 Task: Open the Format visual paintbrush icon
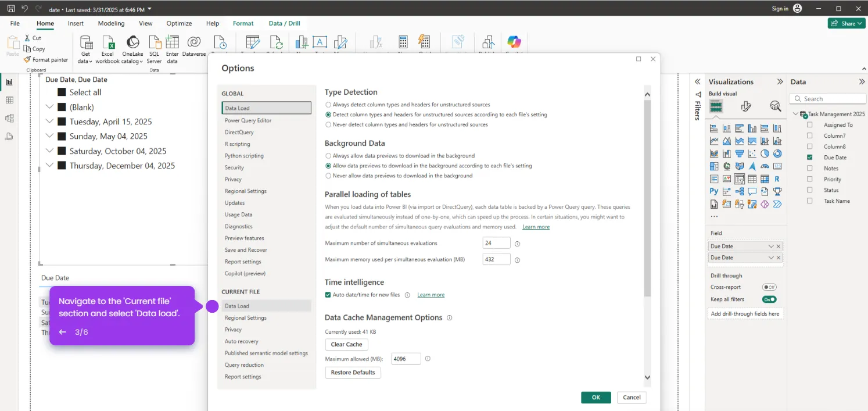(747, 106)
